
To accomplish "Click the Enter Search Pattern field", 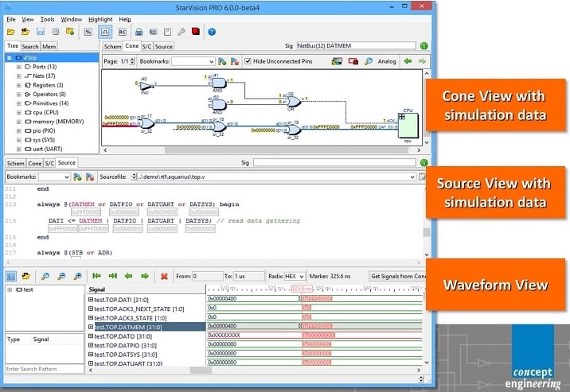I will (45, 369).
